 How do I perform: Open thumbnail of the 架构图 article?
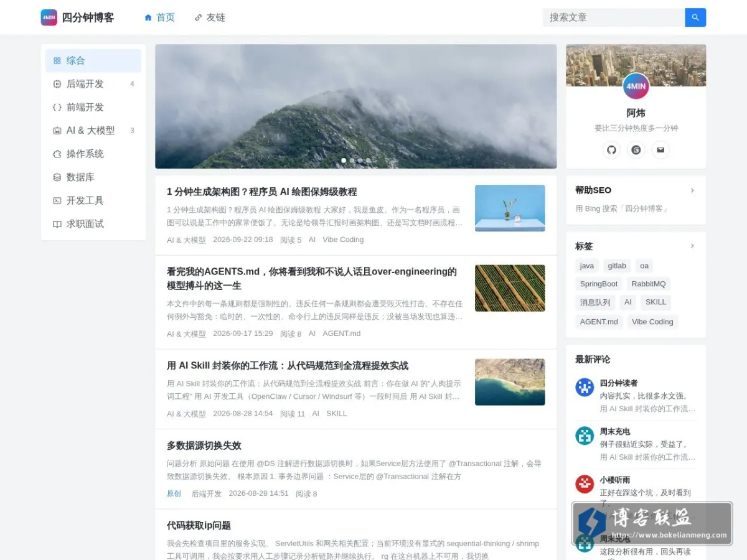tap(510, 208)
